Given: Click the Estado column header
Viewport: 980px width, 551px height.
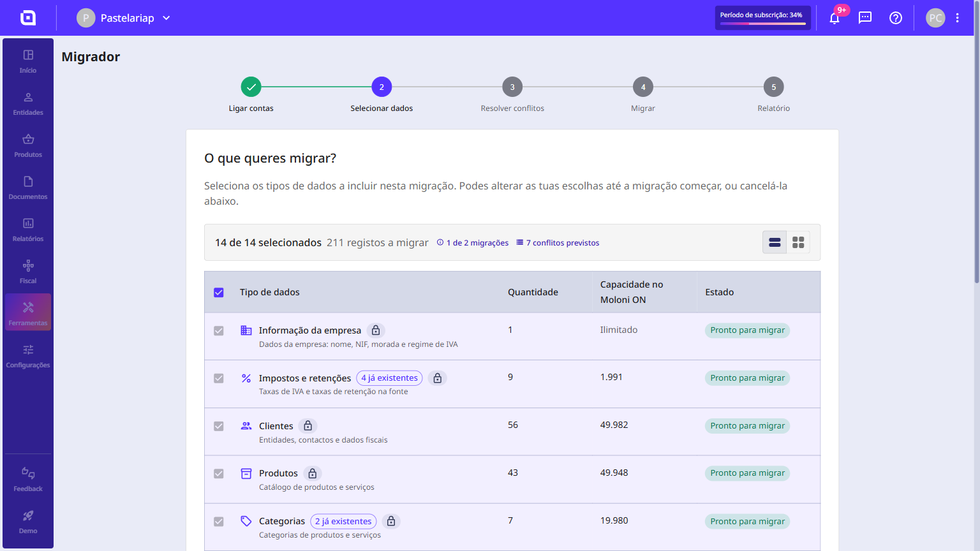Looking at the screenshot, I should point(720,292).
